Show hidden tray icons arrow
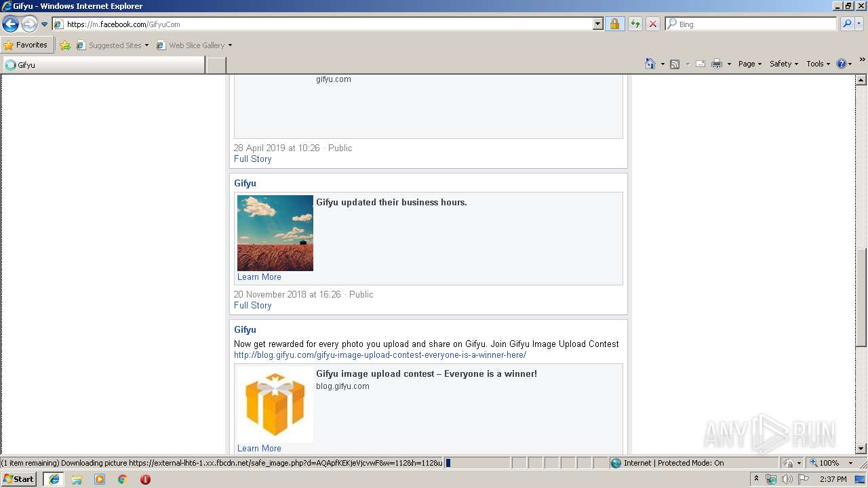Screen dimensions: 868x488 [756, 479]
